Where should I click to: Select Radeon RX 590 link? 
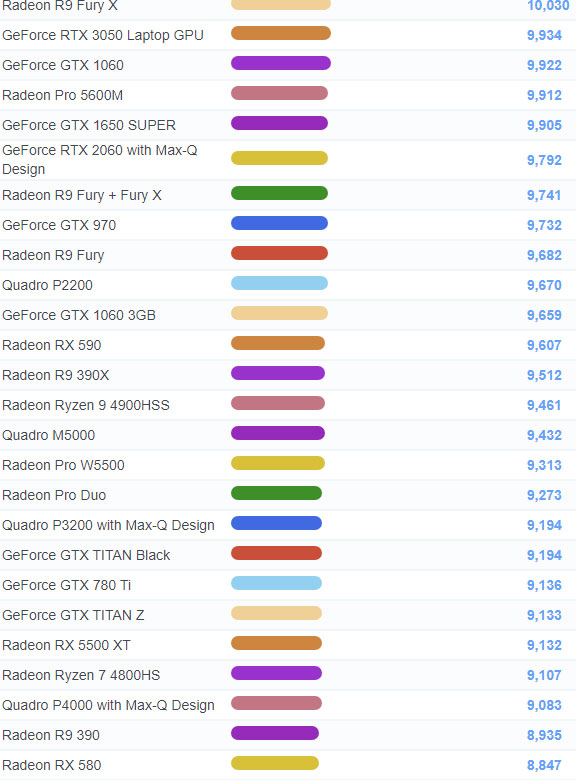52,345
